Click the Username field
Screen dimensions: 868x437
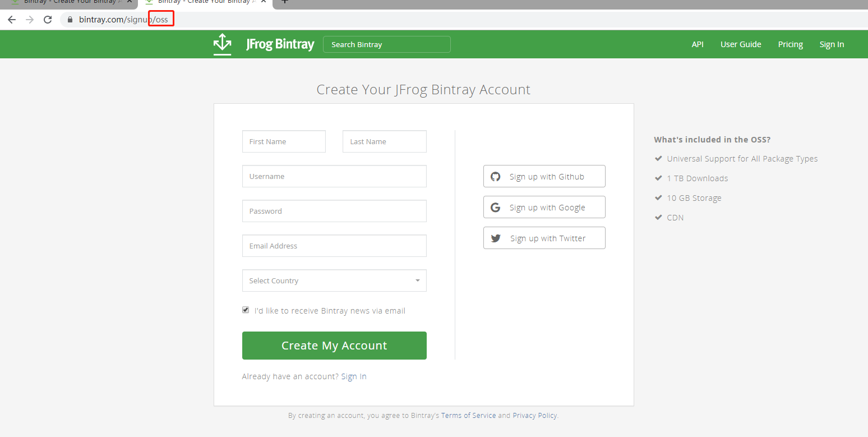tap(334, 176)
